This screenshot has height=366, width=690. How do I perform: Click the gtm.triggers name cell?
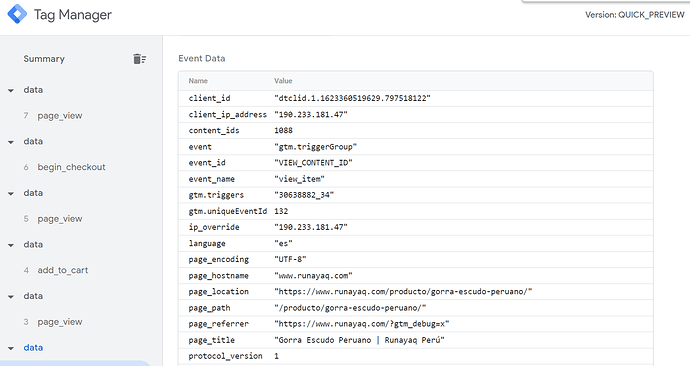coord(216,195)
